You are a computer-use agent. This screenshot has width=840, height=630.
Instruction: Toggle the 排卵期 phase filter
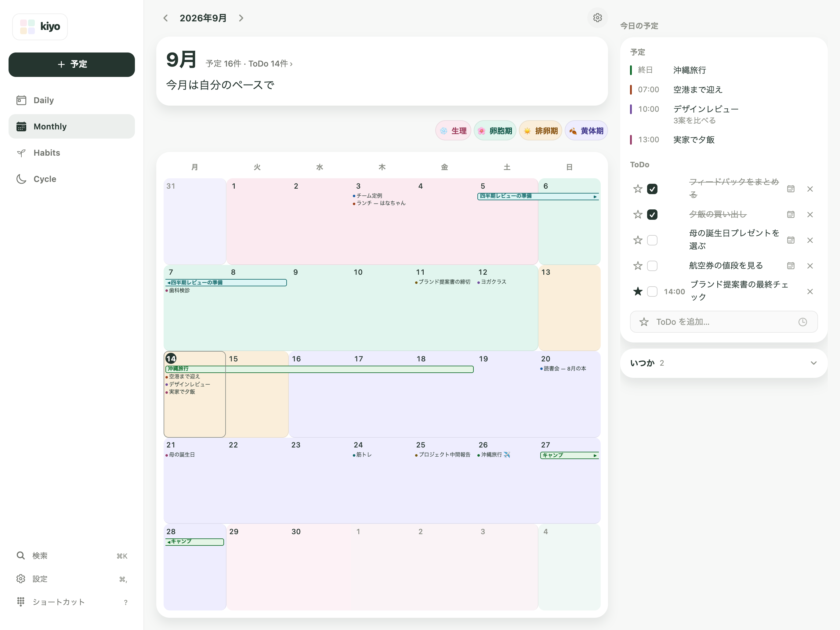tap(540, 131)
